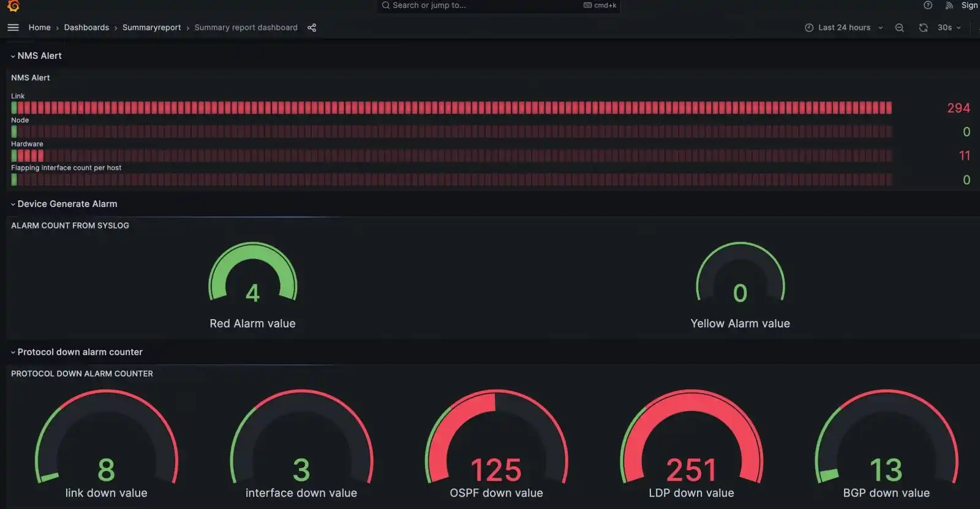Click the Link value 294
Viewport: 980px width, 509px height.
point(959,108)
